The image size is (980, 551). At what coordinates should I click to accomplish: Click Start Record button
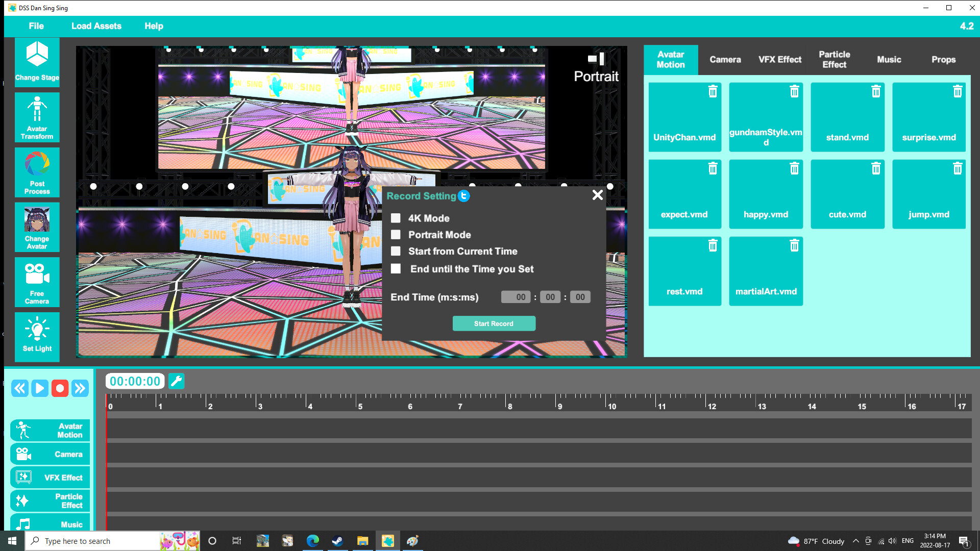point(494,323)
